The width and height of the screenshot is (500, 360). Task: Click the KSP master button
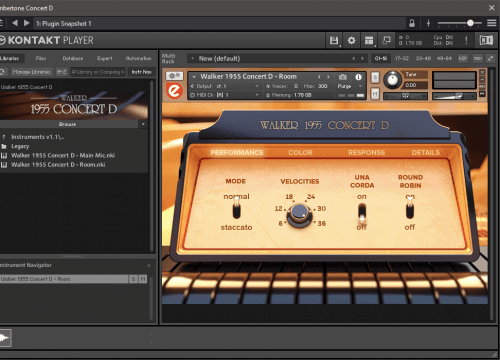pos(463,58)
